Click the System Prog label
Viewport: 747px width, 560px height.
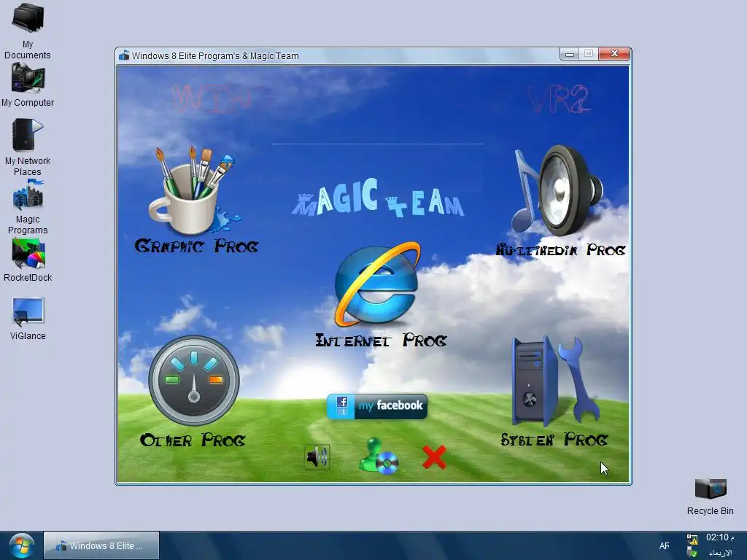coord(554,439)
